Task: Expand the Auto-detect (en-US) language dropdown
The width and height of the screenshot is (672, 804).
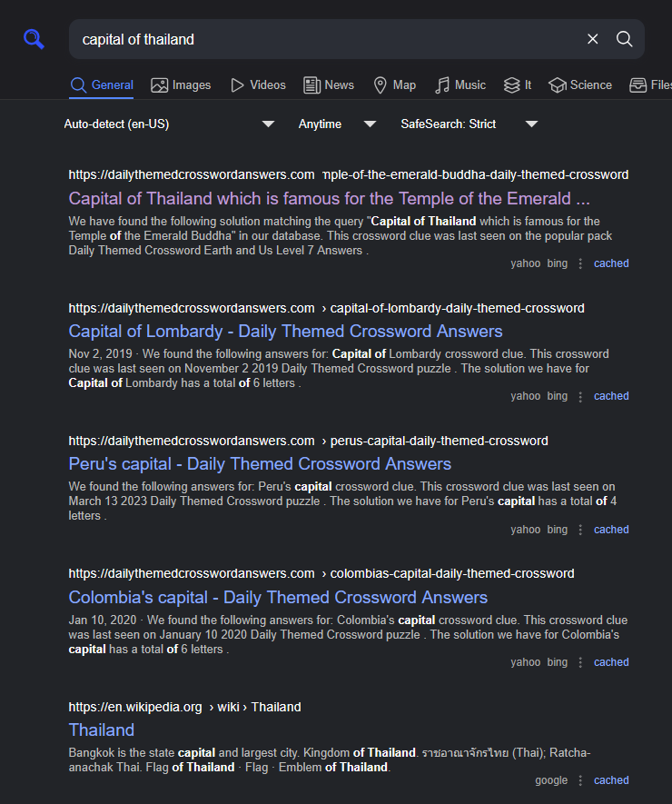Action: [x=169, y=124]
